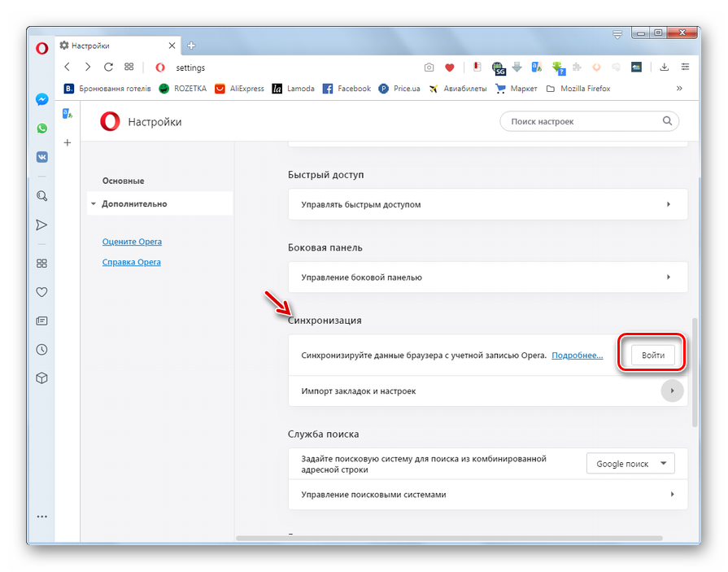Open personal news icon in sidebar

click(x=41, y=321)
